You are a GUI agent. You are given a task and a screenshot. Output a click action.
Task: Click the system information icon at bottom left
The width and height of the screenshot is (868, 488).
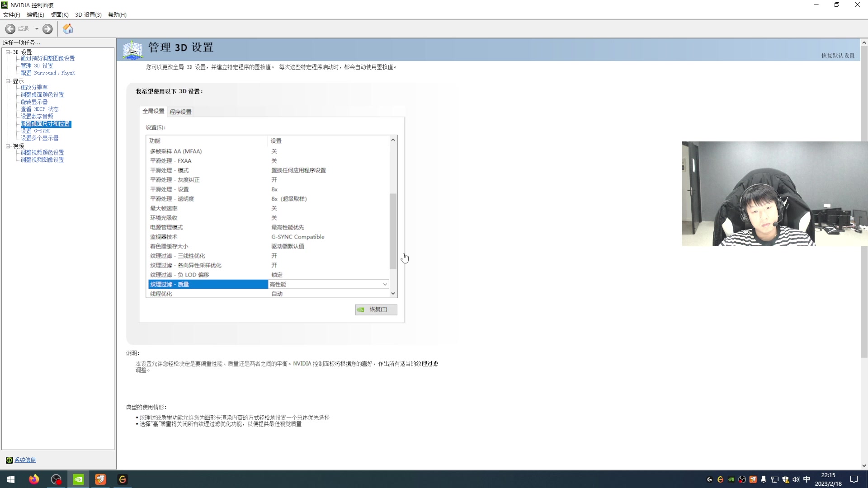pos(9,460)
